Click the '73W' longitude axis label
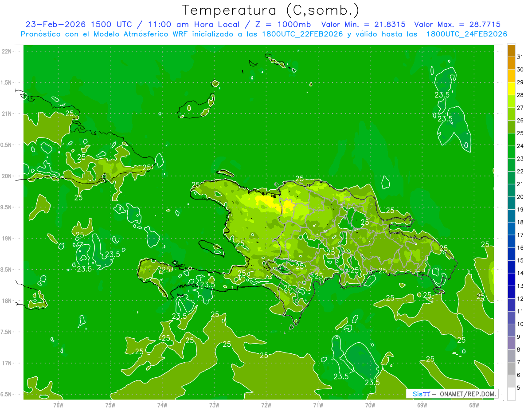Viewport: 532px width, 411px height. coord(214,405)
